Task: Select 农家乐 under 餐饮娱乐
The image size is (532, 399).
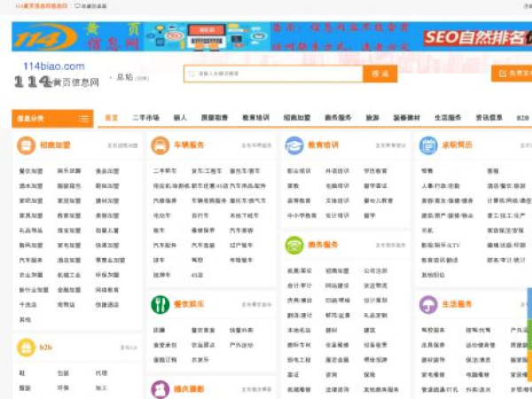Action: [200, 360]
